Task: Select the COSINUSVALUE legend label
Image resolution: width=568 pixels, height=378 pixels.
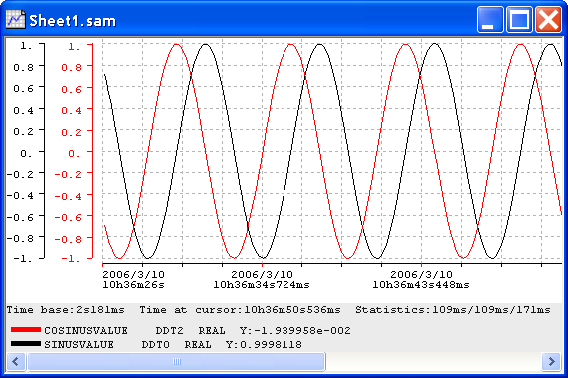Action: pos(86,331)
